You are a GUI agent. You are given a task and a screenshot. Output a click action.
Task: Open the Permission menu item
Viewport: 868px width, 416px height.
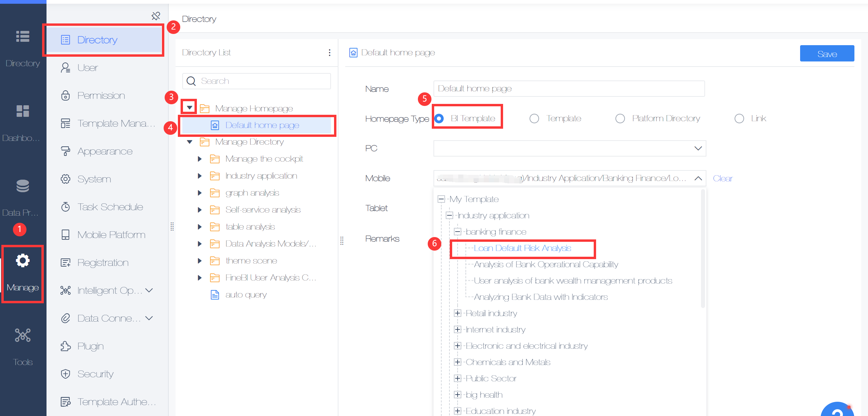pos(101,96)
